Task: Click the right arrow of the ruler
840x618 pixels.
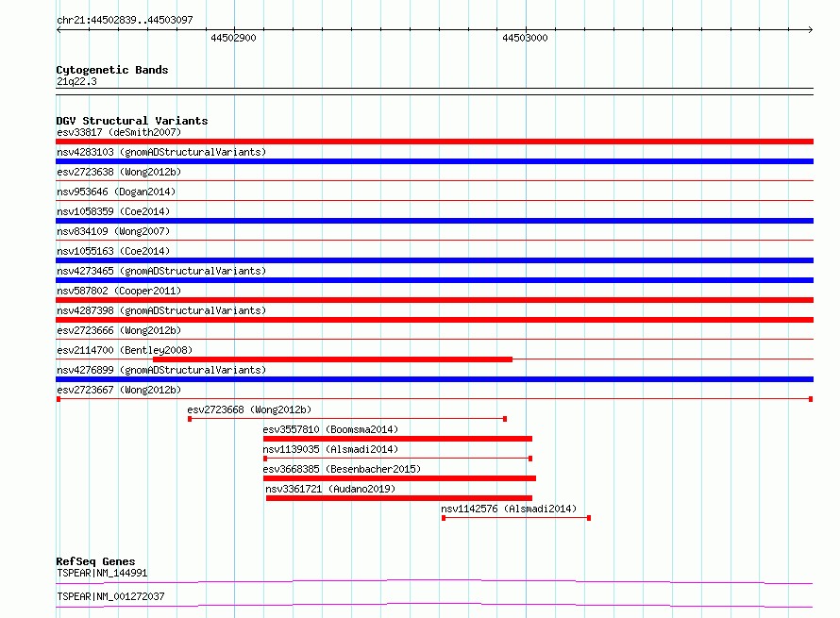Action: [x=810, y=29]
